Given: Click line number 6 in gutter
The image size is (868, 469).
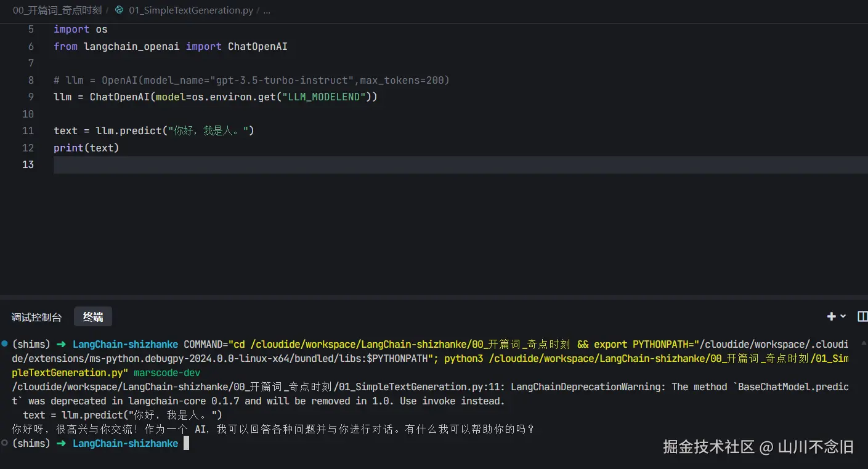Looking at the screenshot, I should [x=31, y=47].
